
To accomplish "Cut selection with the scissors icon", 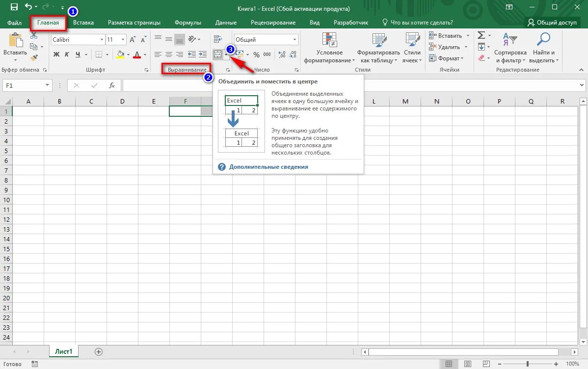I will tap(34, 36).
